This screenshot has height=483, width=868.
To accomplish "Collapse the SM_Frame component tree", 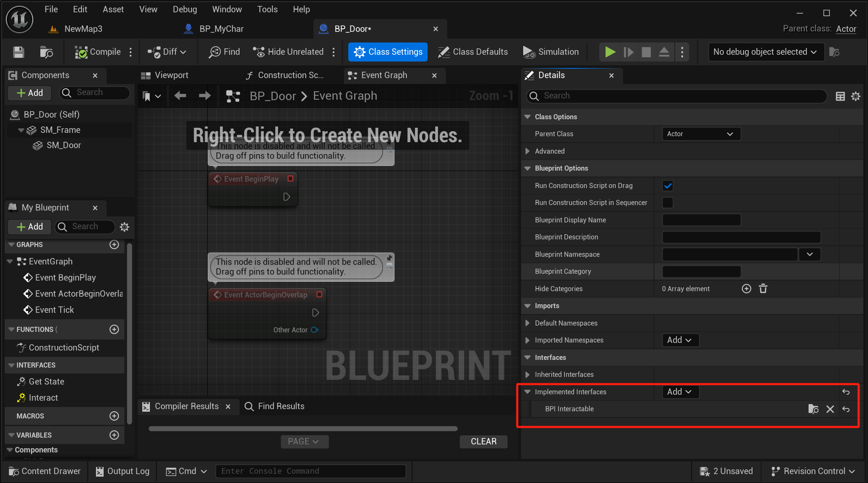I will point(21,130).
